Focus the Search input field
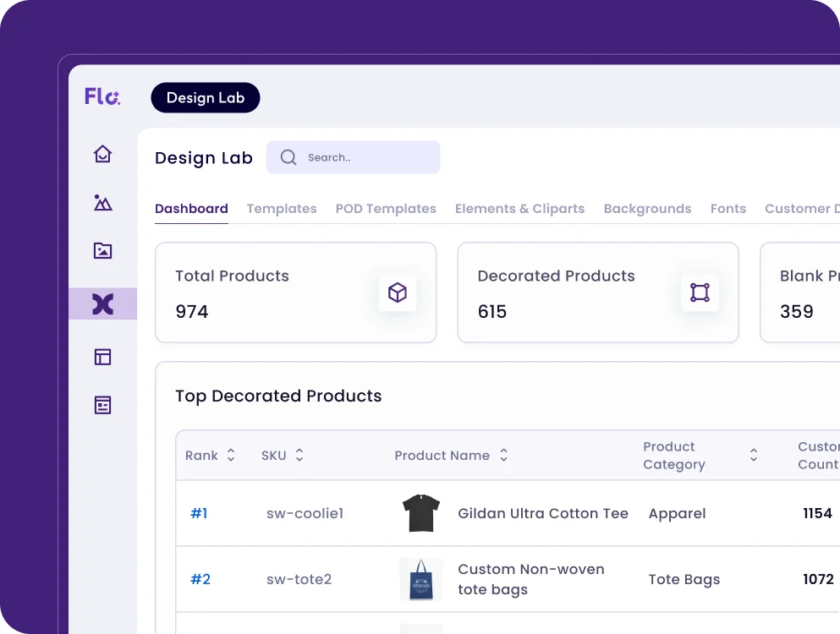 353,157
